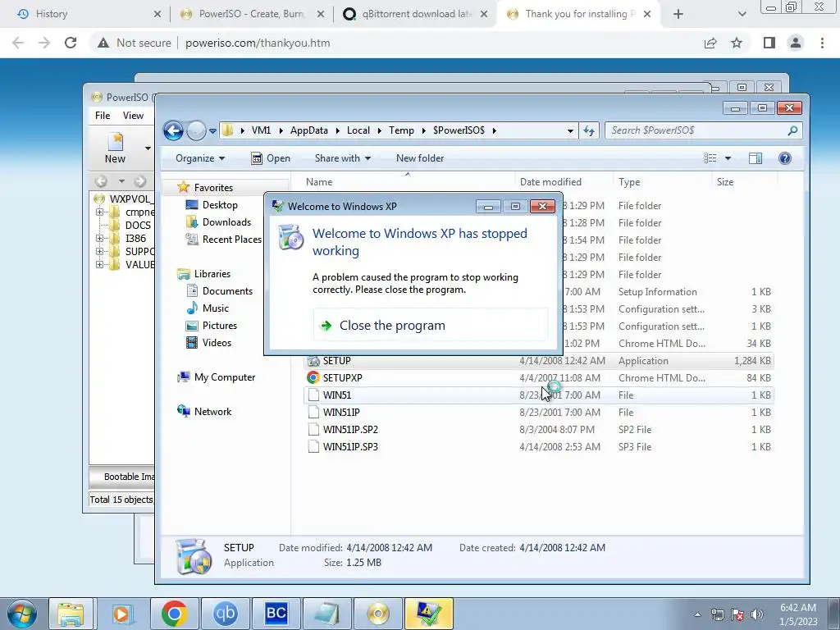Click the Search $PowerISO$ field
The height and width of the screenshot is (630, 840).
click(703, 130)
